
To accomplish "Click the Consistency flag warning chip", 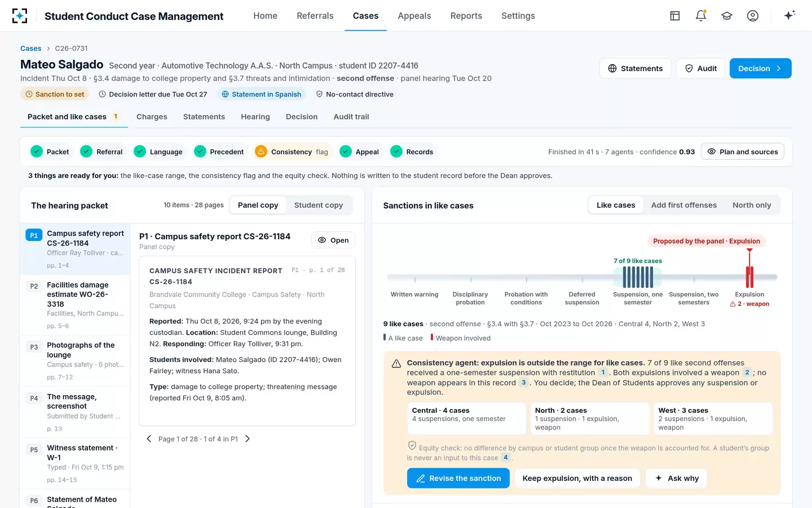I will click(292, 152).
